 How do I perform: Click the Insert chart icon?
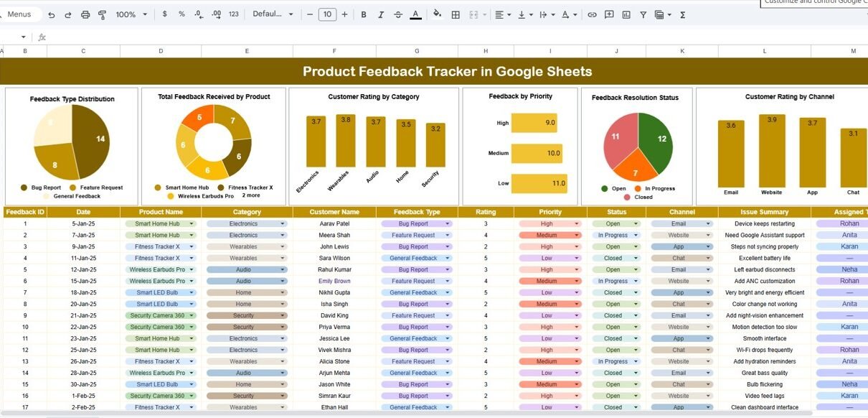pyautogui.click(x=626, y=14)
